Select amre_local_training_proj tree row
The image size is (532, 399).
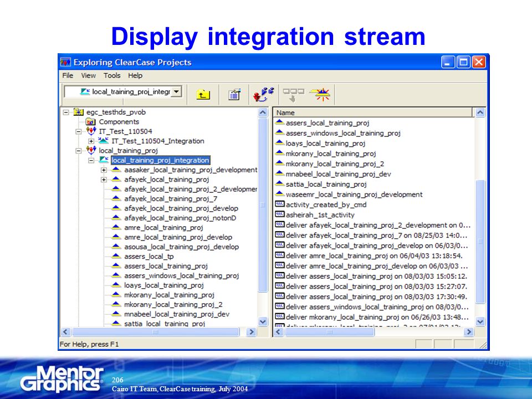click(x=163, y=227)
